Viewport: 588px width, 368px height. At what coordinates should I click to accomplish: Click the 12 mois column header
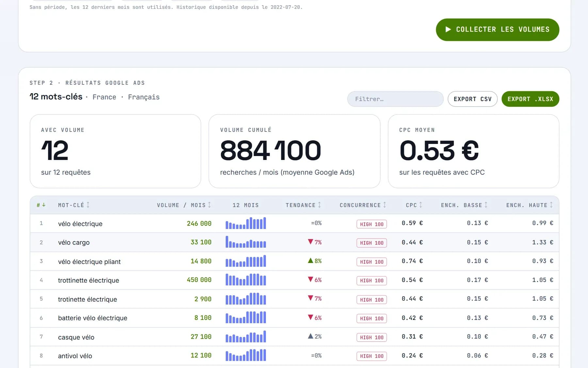[x=246, y=205]
